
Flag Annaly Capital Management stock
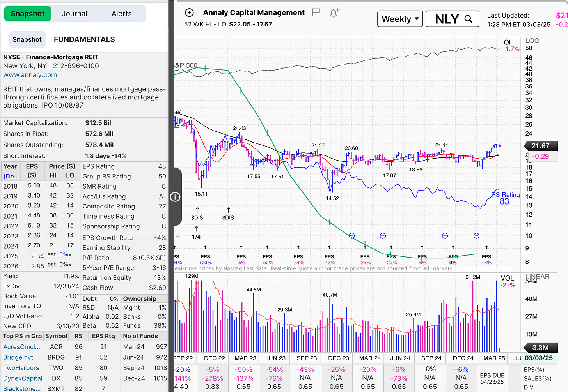pos(316,12)
